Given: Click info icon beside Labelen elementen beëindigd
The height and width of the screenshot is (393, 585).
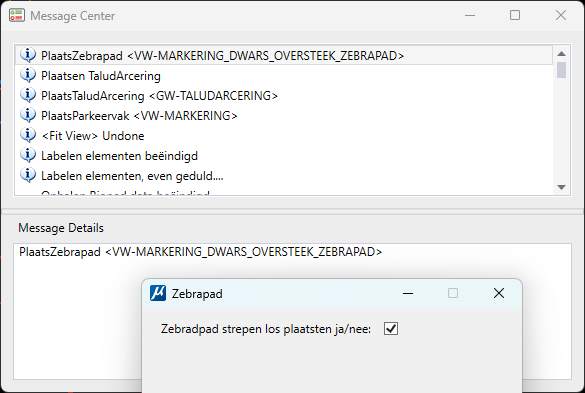Looking at the screenshot, I should 28,155.
